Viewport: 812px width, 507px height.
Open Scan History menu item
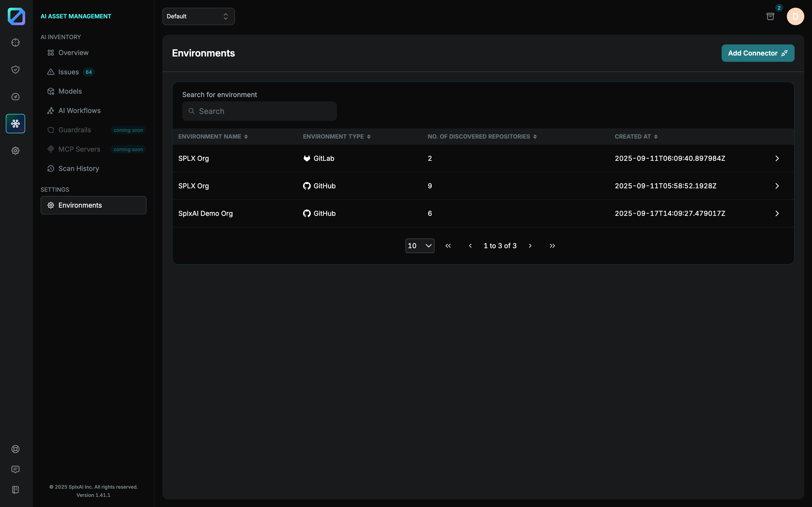point(79,169)
